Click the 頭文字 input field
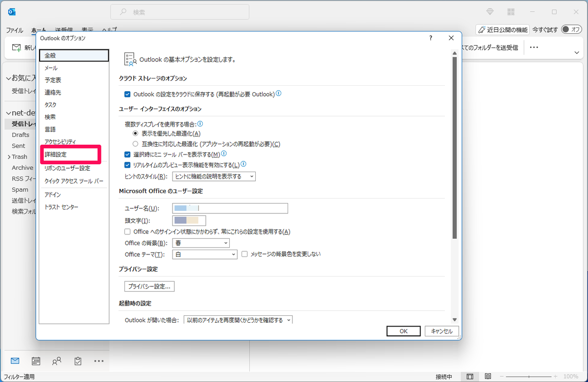This screenshot has width=588, height=382. point(189,220)
